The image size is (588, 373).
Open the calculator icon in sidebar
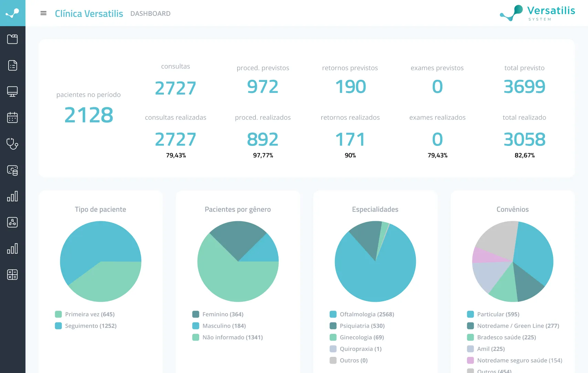tap(12, 275)
